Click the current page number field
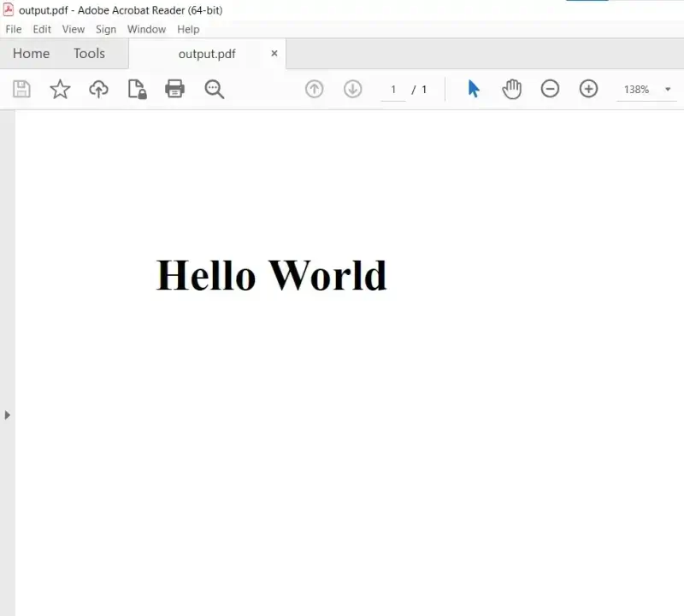Image resolution: width=684 pixels, height=616 pixels. [x=393, y=90]
